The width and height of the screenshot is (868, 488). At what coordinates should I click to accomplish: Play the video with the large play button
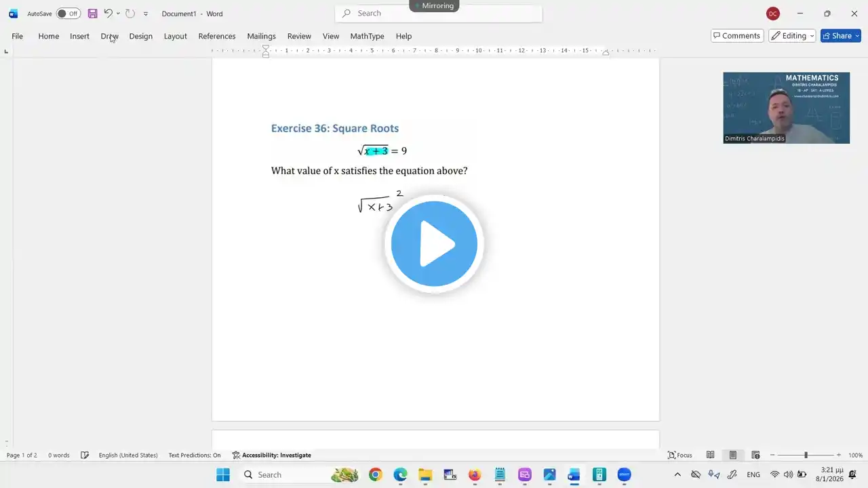pos(434,244)
